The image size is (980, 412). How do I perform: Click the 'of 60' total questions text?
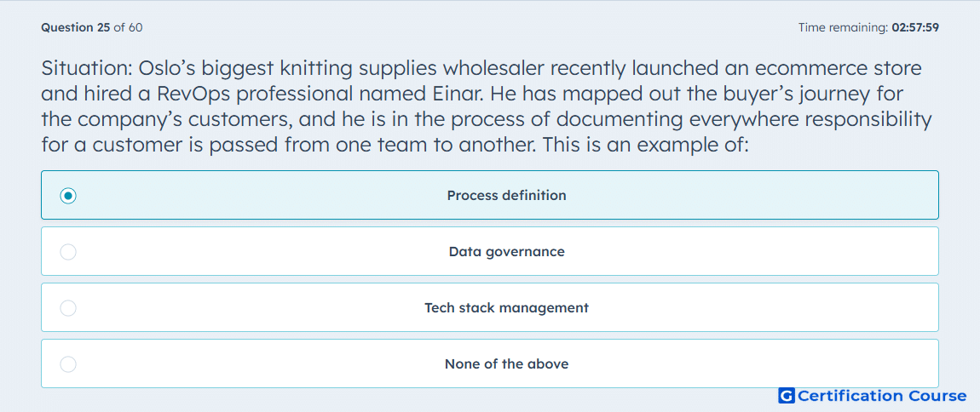pyautogui.click(x=128, y=27)
